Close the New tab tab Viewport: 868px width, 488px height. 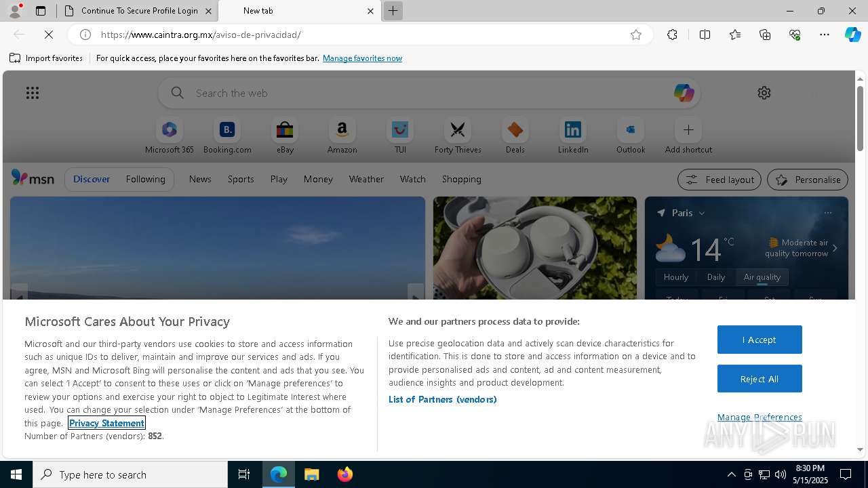click(370, 11)
